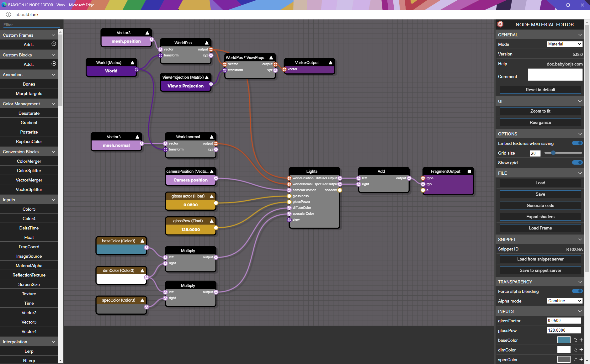Viewport: 590px width, 364px height.
Task: Click the output port of the Add node
Action: [x=409, y=178]
